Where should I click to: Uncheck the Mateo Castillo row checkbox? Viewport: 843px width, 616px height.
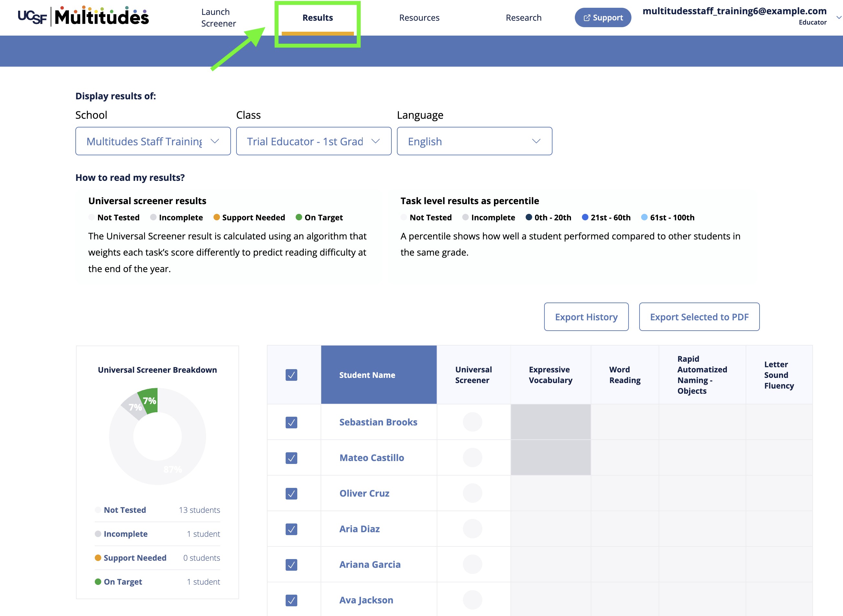291,457
